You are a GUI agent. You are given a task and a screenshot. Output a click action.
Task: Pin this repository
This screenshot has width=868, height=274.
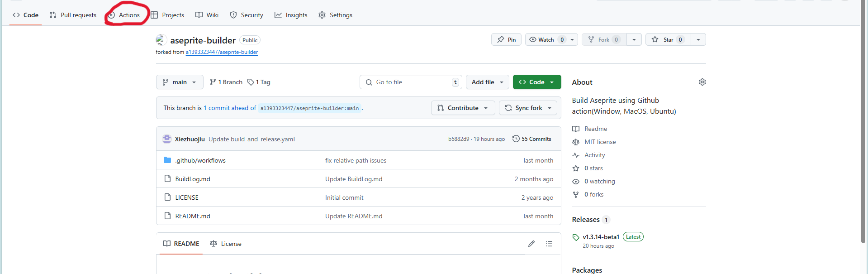tap(506, 39)
